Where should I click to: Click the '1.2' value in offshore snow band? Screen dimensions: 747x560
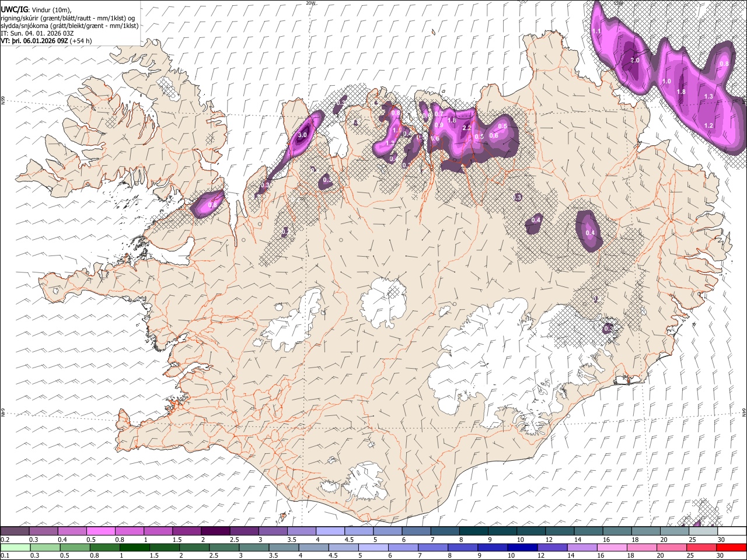pyautogui.click(x=708, y=125)
